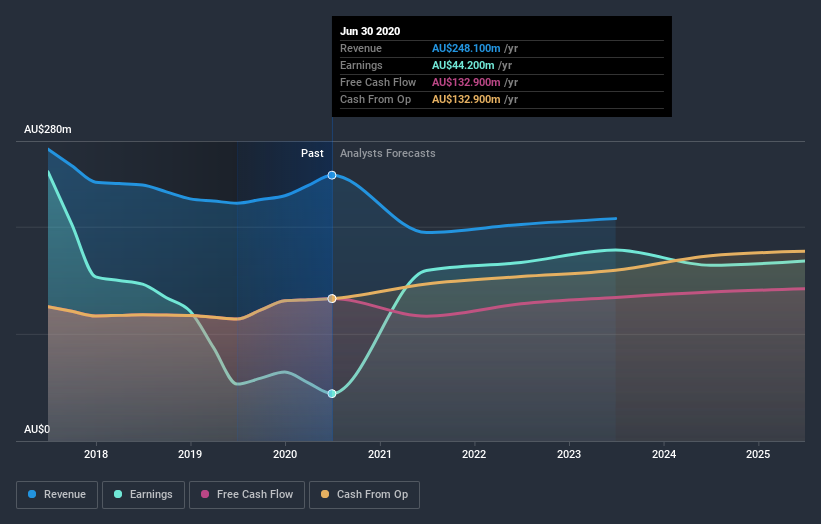Toggle the Free Cash Flow legend button
The width and height of the screenshot is (821, 524).
pyautogui.click(x=247, y=495)
